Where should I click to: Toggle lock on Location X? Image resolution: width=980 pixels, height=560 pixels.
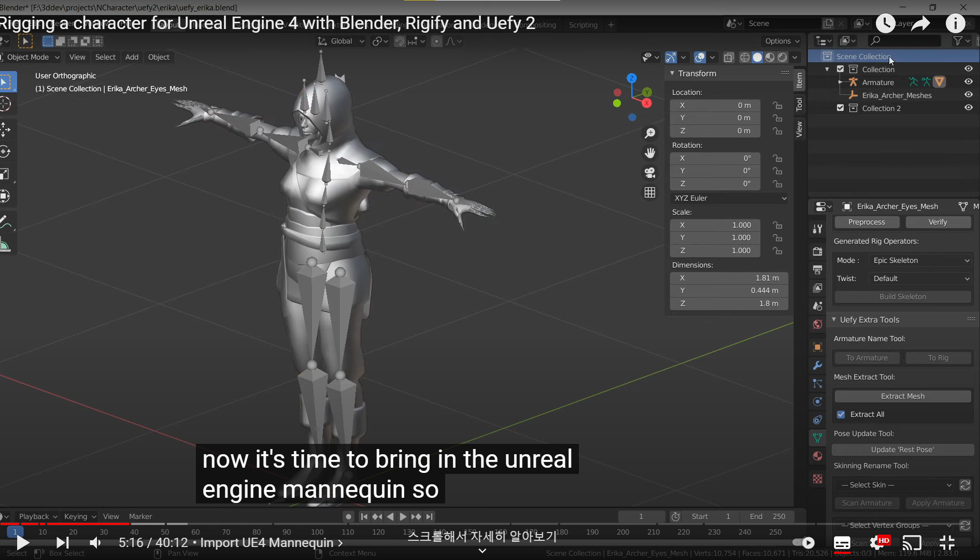point(777,105)
